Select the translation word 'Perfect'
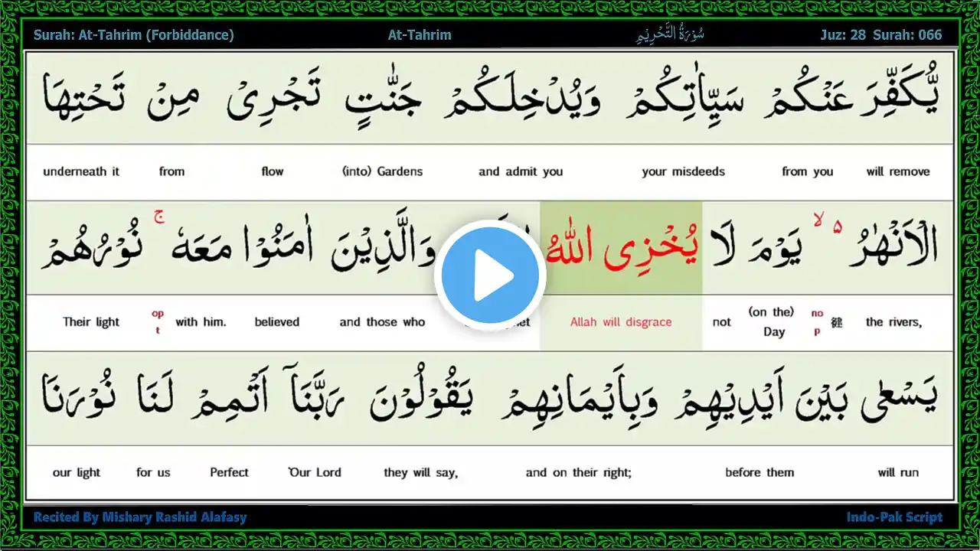Image resolution: width=980 pixels, height=551 pixels. coord(230,472)
